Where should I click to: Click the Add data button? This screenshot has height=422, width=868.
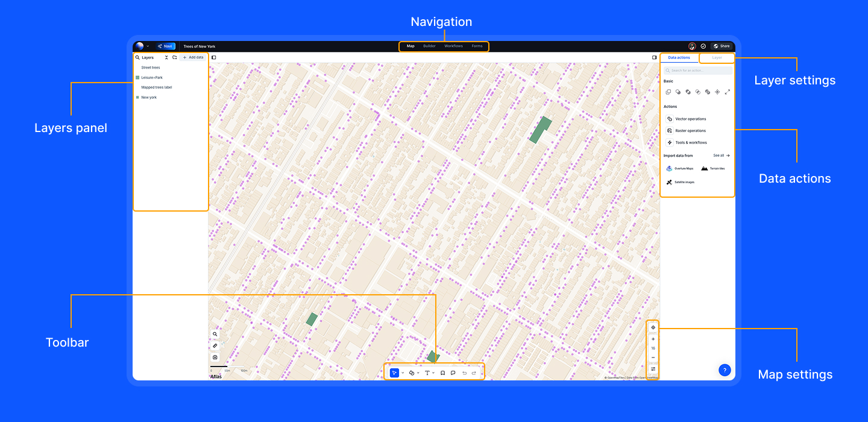[x=193, y=58]
